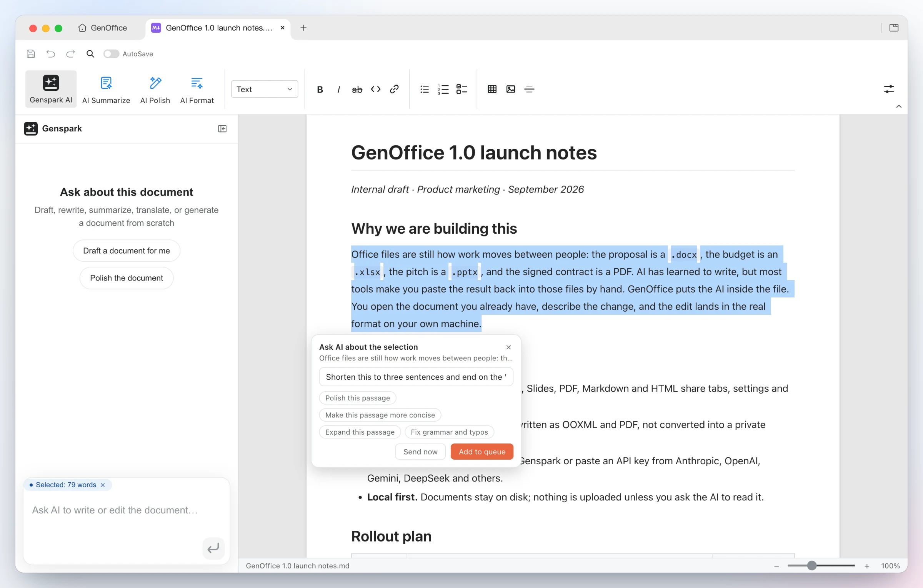Toggle the AutoSave switch
This screenshot has width=923, height=588.
click(111, 54)
